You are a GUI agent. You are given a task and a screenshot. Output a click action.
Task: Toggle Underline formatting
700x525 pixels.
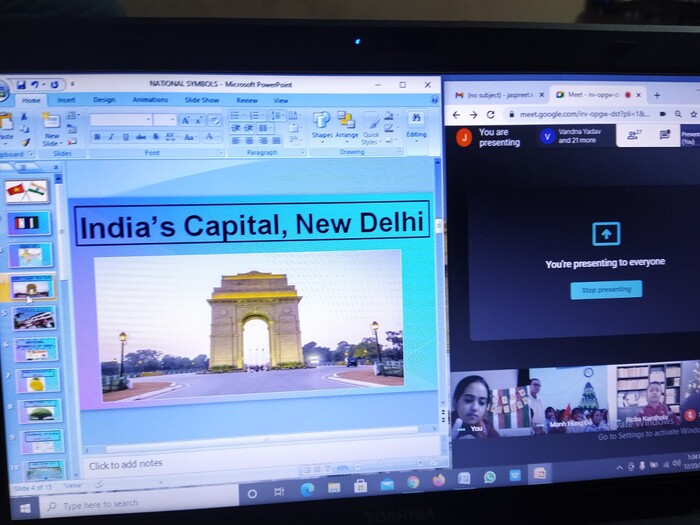click(x=125, y=137)
